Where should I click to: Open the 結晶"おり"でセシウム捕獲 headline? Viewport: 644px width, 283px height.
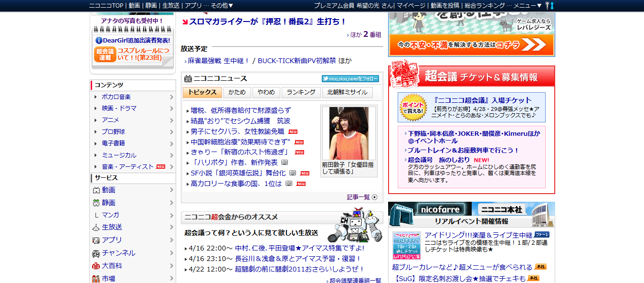pyautogui.click(x=240, y=121)
